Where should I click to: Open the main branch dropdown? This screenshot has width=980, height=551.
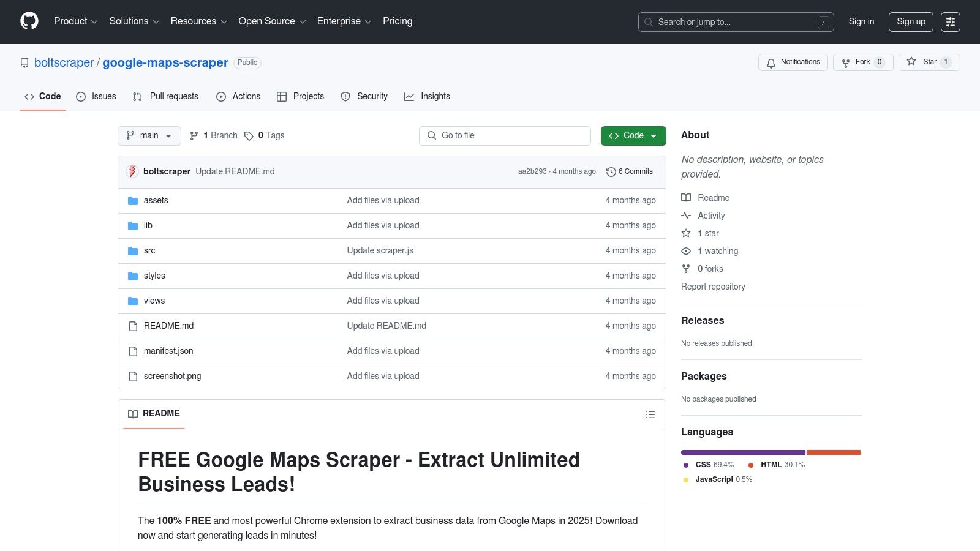coord(149,136)
